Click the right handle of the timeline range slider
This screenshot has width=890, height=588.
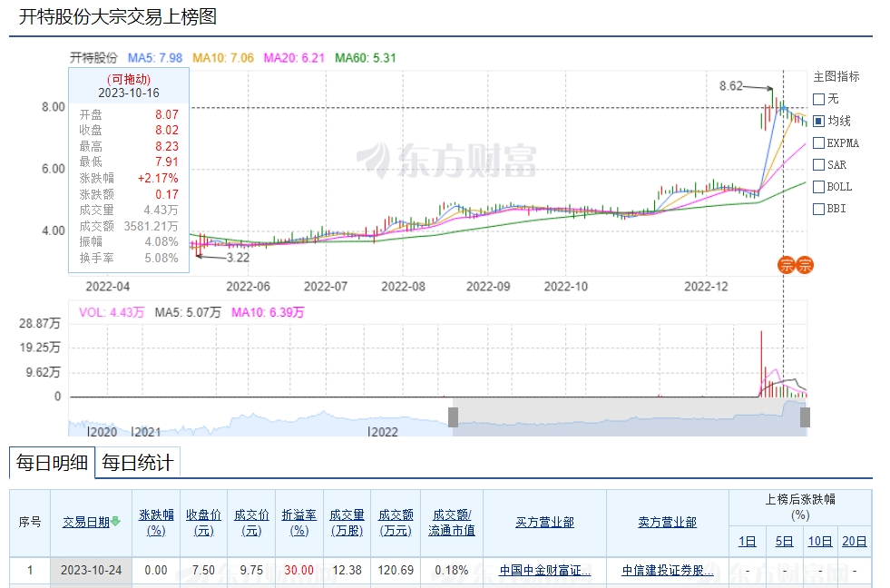[x=804, y=416]
